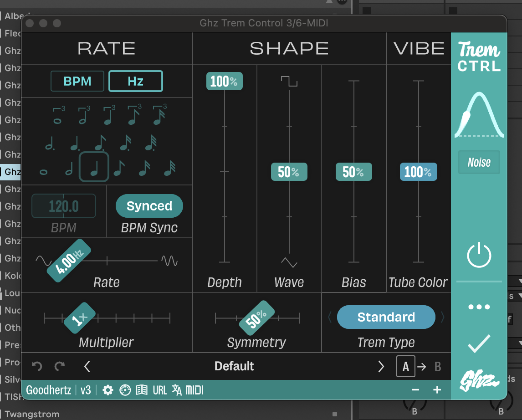This screenshot has width=522, height=420.
Task: Open the three-dot menu in the sidebar
Action: [479, 307]
